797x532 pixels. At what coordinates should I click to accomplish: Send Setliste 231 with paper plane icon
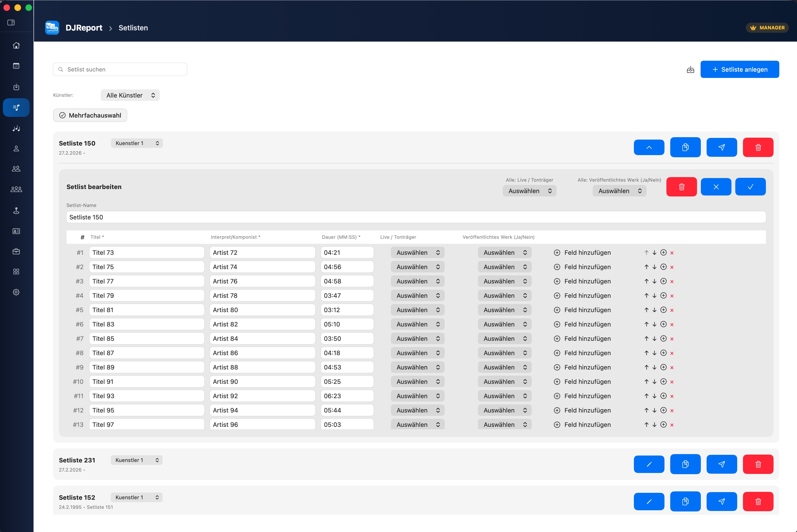(x=721, y=464)
